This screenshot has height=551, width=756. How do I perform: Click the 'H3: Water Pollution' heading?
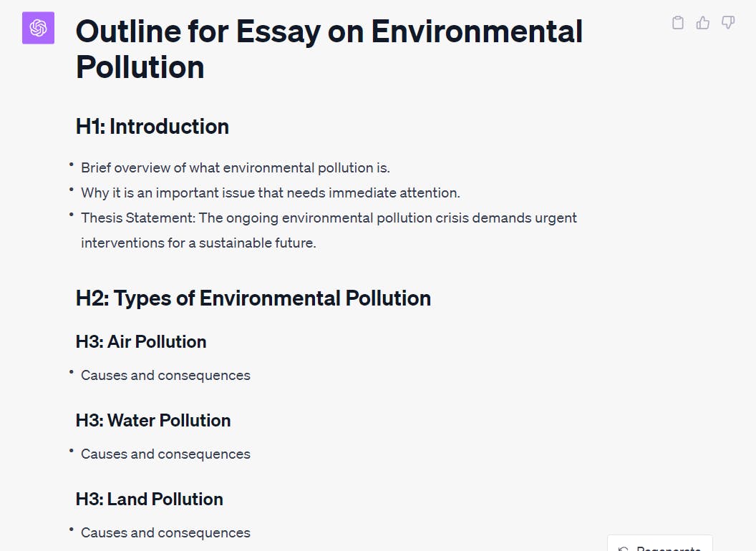click(x=153, y=420)
